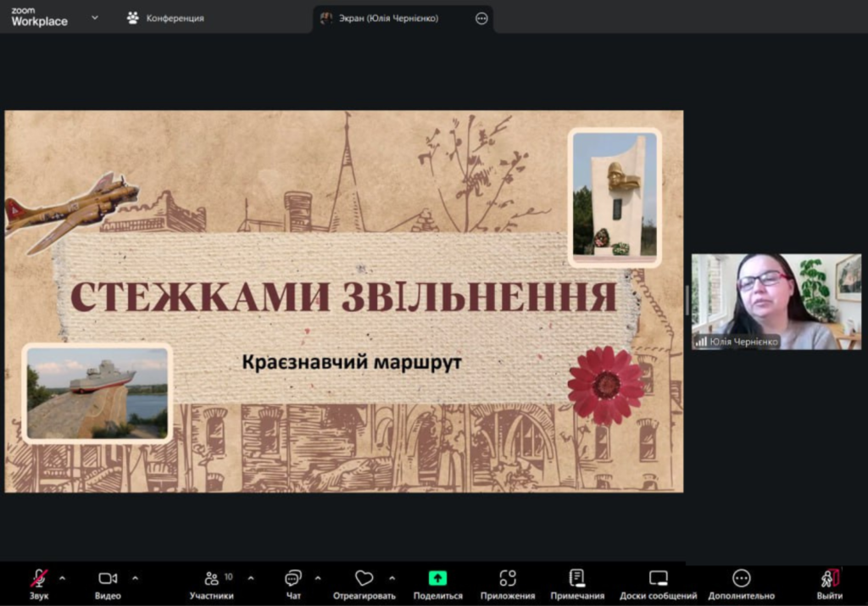The width and height of the screenshot is (868, 606).
Task: Expand the Zoom Workplace dropdown arrow
Action: [95, 17]
